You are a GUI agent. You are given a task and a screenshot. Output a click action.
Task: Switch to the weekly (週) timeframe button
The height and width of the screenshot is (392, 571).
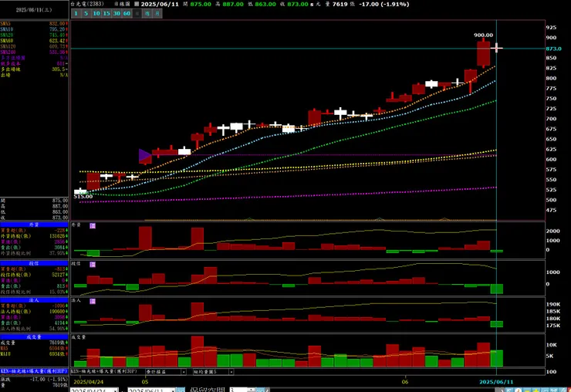tap(147, 13)
